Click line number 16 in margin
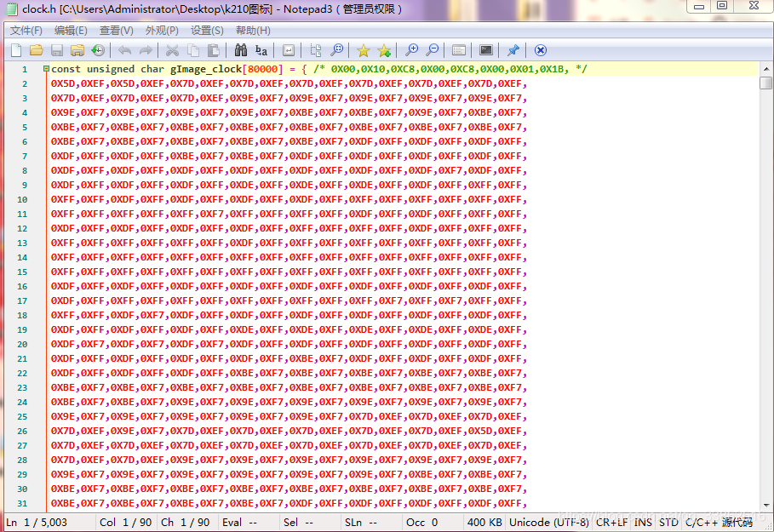Image resolution: width=774 pixels, height=532 pixels. coord(22,286)
